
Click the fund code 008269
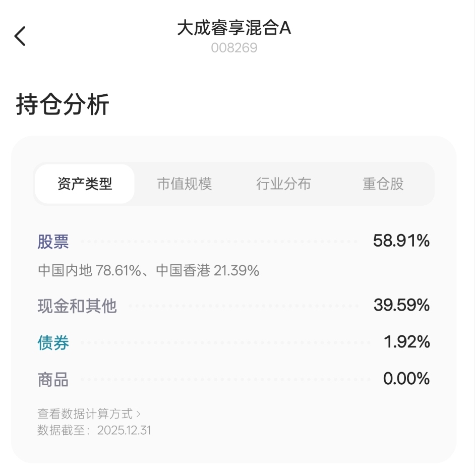pyautogui.click(x=234, y=48)
